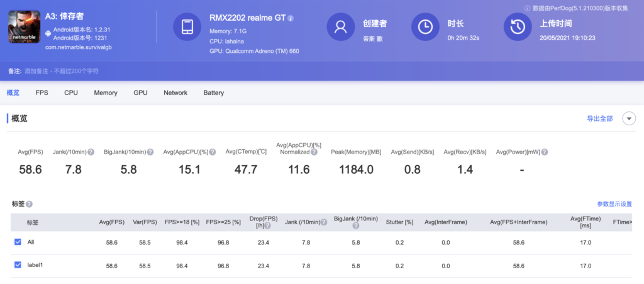Click Avg(CTemp) value 47.7
Viewport: 644px width, 284px height.
click(x=246, y=169)
